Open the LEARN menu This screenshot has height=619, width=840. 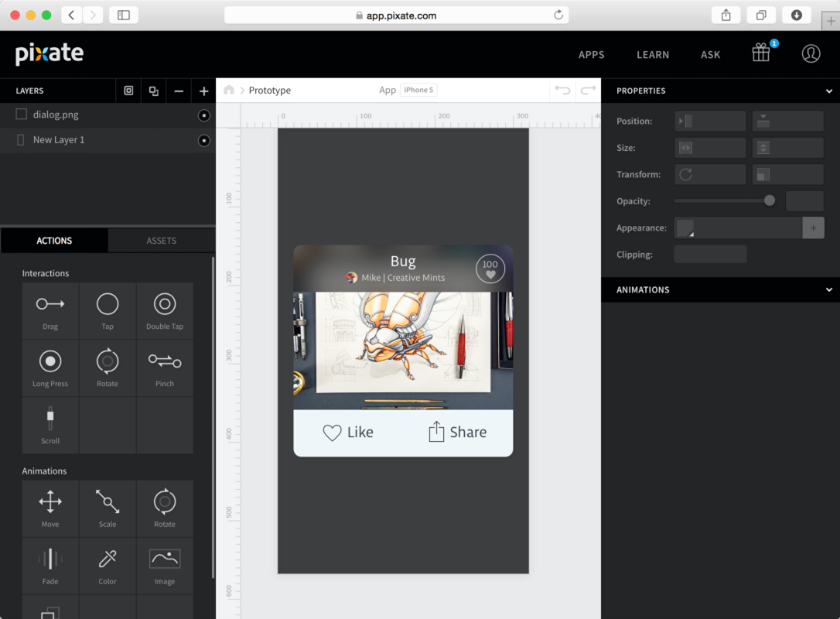pos(653,55)
